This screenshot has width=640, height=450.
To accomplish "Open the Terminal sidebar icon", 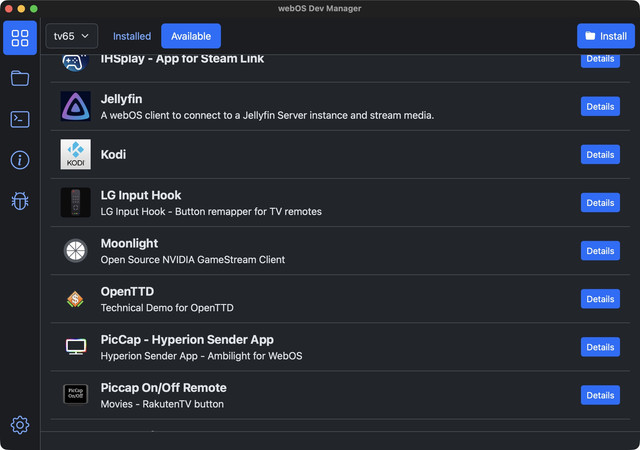I will pyautogui.click(x=20, y=119).
